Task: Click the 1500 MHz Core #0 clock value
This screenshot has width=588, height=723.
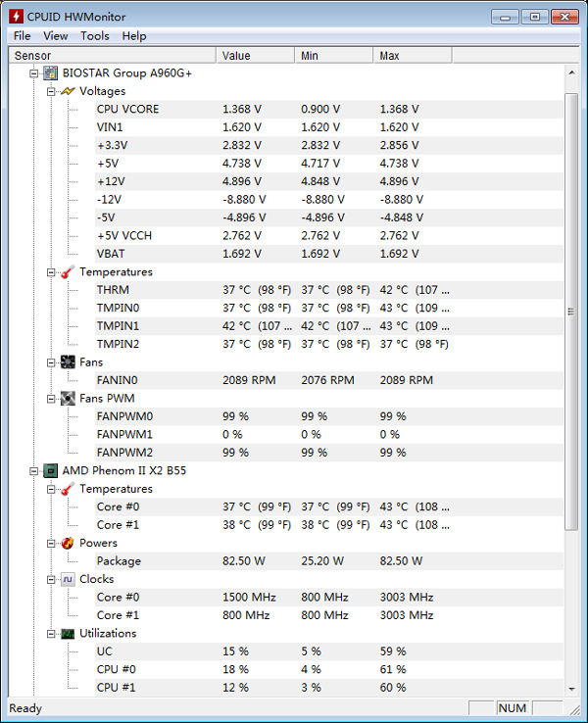Action: point(249,598)
